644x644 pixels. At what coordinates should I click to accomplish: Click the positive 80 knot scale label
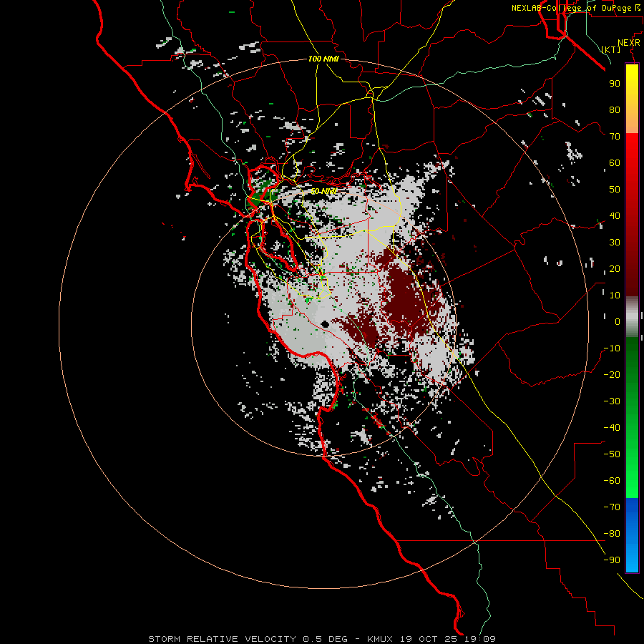[x=615, y=109]
